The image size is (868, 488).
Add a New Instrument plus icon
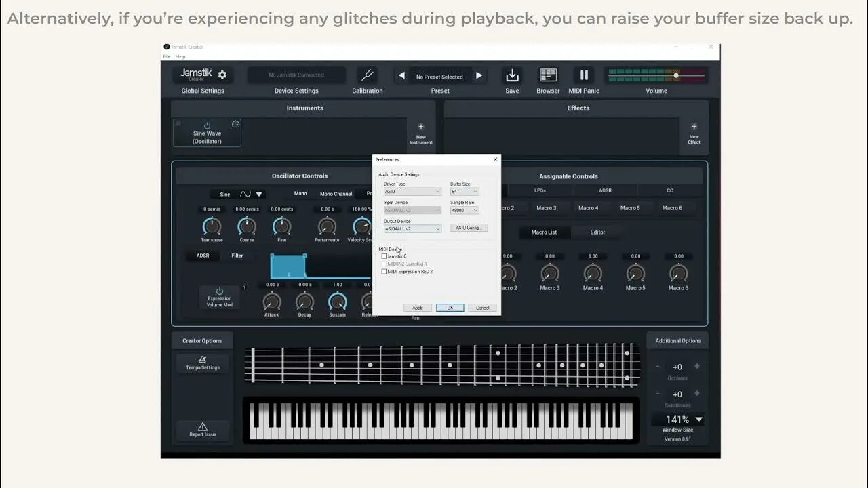pos(420,127)
